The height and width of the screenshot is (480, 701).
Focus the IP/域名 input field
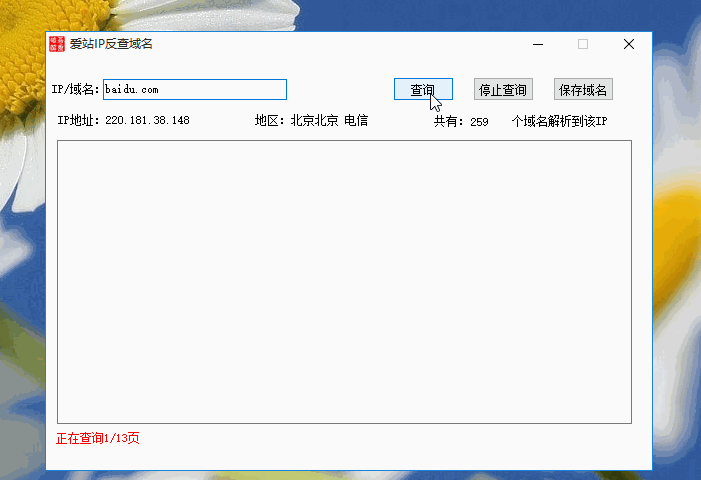click(195, 89)
